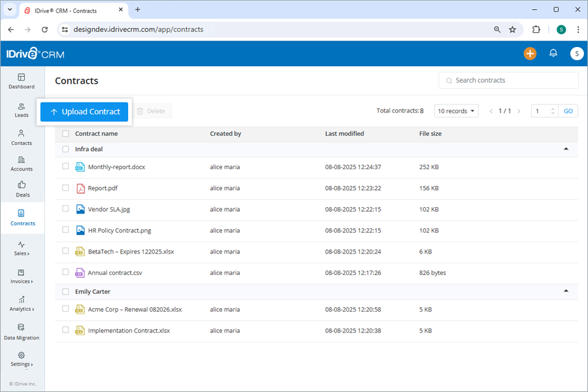This screenshot has width=588, height=392.
Task: Expand the Invoices sidebar menu
Action: 22,277
